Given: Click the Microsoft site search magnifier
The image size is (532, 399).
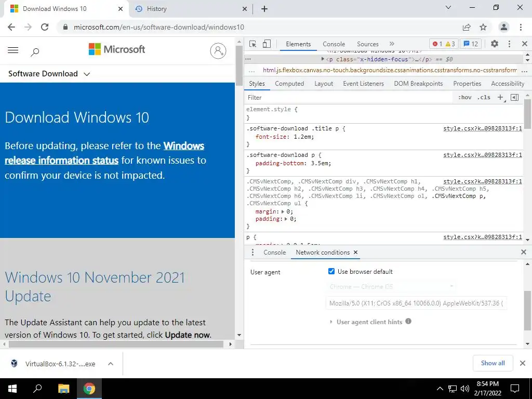Looking at the screenshot, I should coord(35,52).
